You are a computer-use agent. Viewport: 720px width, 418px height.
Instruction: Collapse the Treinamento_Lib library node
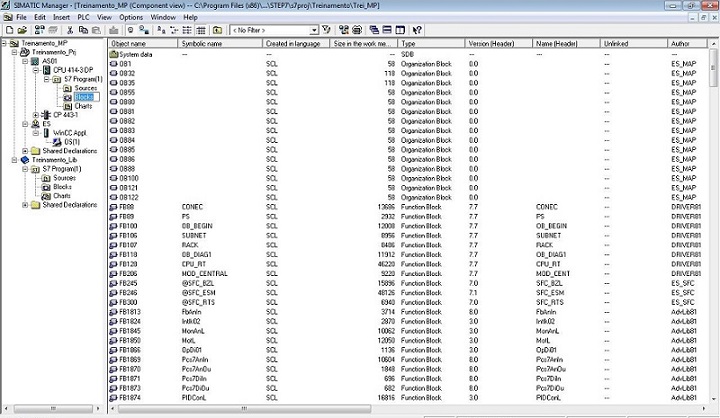[x=15, y=160]
